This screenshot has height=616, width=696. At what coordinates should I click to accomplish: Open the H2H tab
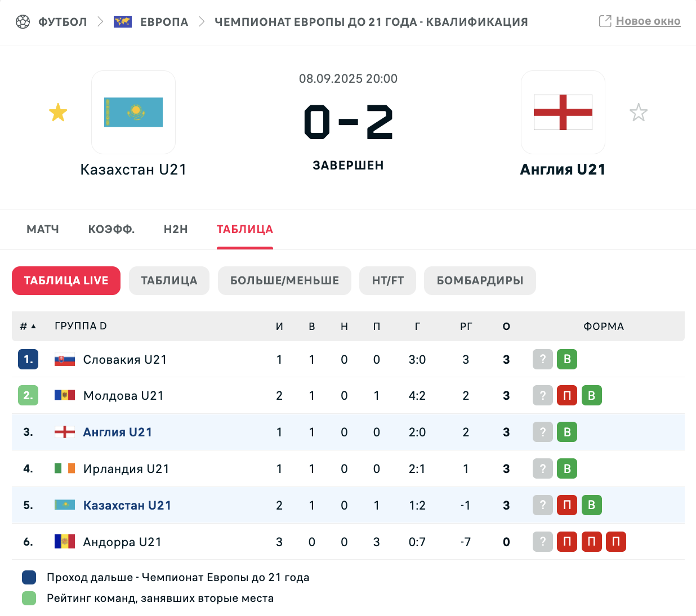[x=176, y=229]
